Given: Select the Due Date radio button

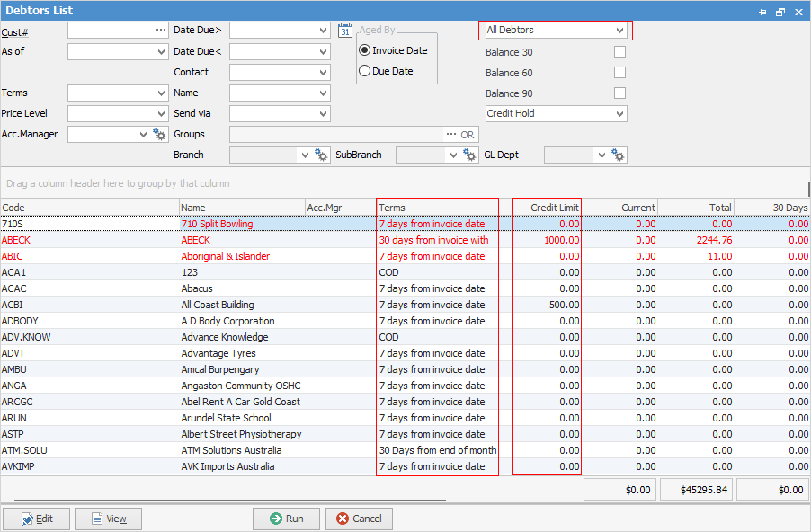Looking at the screenshot, I should coord(365,71).
